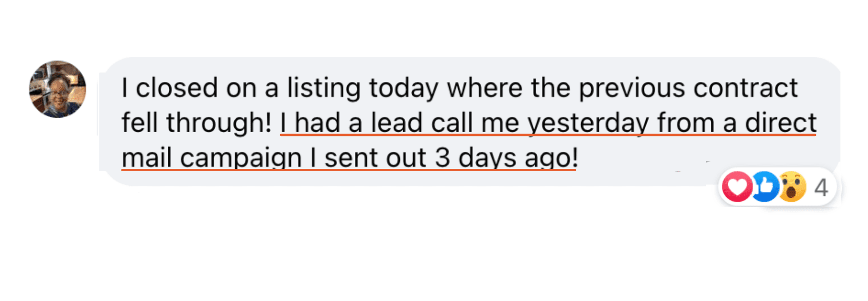Screen dimensions: 868x301
Task: Click the underlined phrase "3 days ago!"
Action: coord(506,158)
